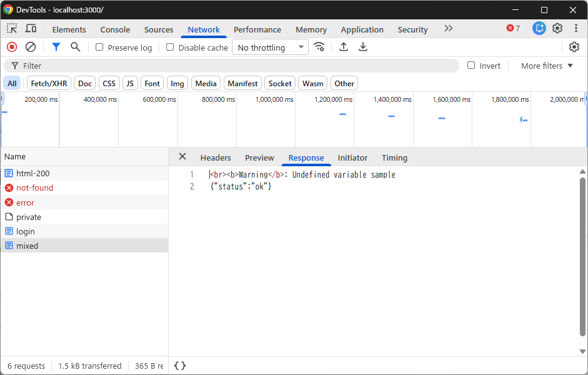Open network conditions wifi icon
588x375 pixels.
click(x=319, y=47)
